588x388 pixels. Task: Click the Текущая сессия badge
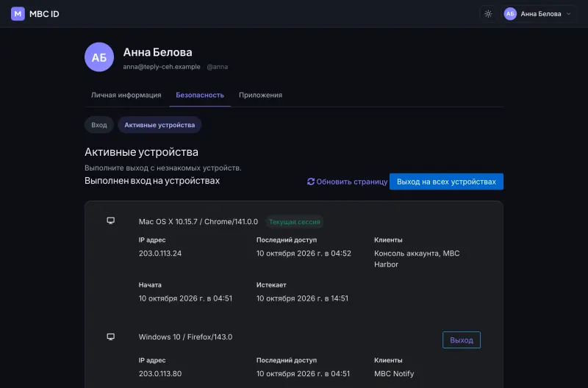[295, 222]
